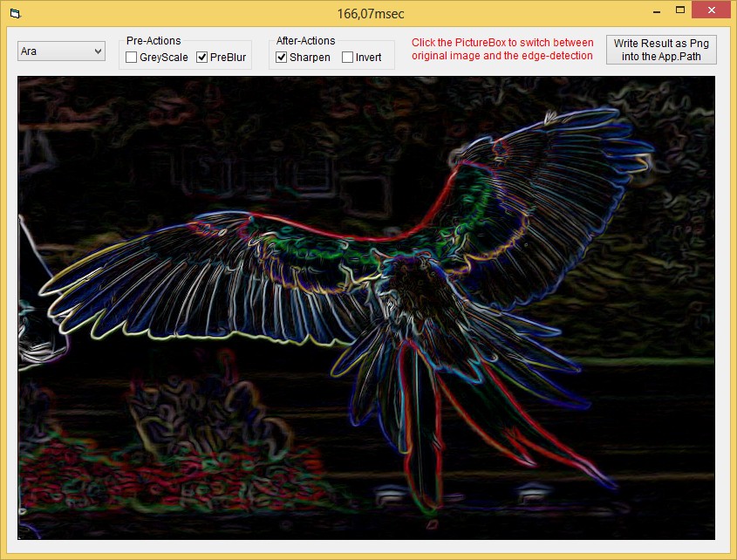Uncheck the PreBlur checkbox
Image resolution: width=737 pixels, height=560 pixels.
[202, 58]
